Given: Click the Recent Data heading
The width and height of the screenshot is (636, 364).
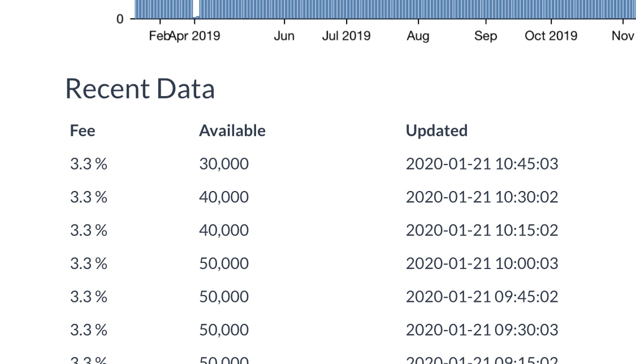Looking at the screenshot, I should click(x=140, y=88).
